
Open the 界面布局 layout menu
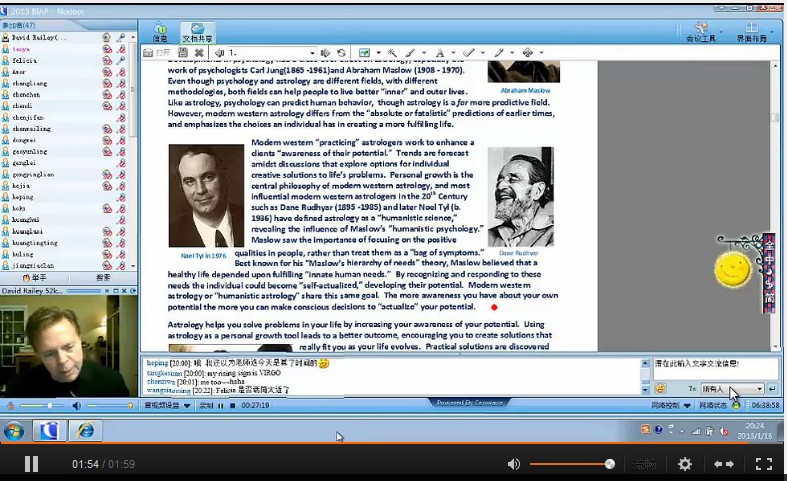[751, 33]
